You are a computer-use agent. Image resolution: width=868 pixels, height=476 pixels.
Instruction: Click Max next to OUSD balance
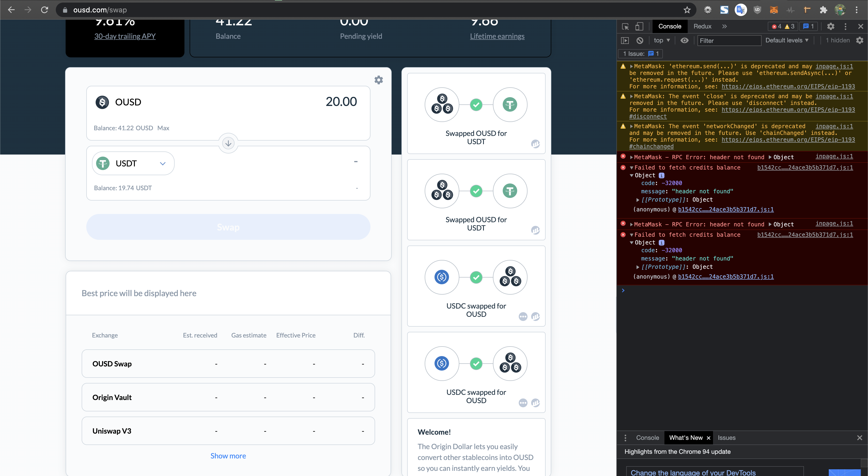164,128
